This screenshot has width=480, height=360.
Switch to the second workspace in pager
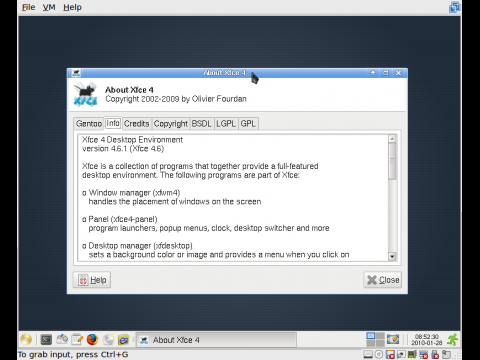[380, 336]
